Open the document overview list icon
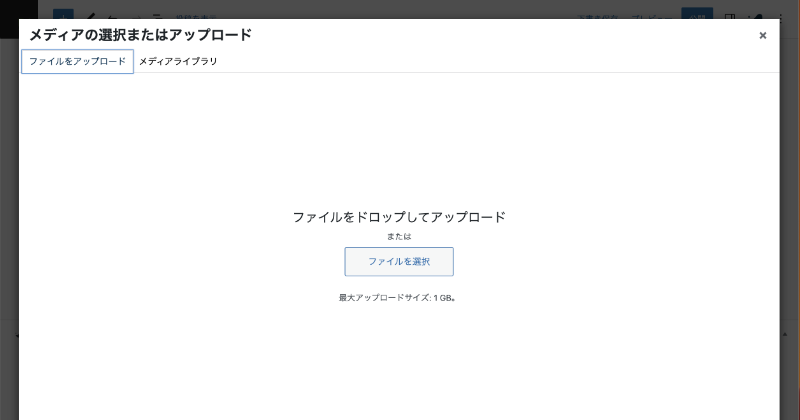This screenshot has height=420, width=800. pos(156,15)
